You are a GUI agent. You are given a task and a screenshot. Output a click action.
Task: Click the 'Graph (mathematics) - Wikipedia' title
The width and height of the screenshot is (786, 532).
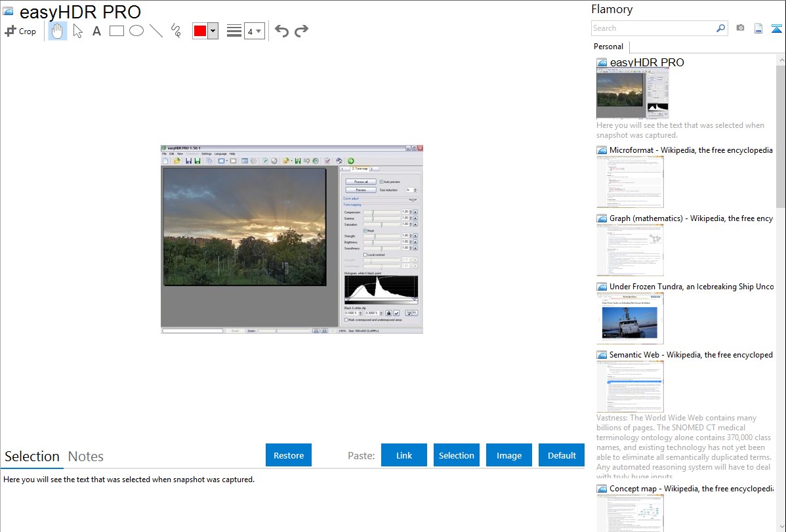click(691, 218)
